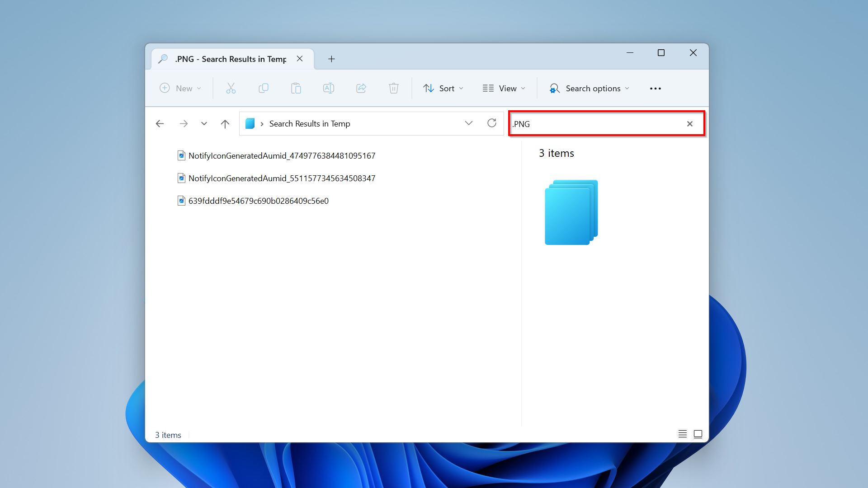Image resolution: width=868 pixels, height=488 pixels.
Task: Click the 3-items thumbnail preview
Action: point(570,212)
